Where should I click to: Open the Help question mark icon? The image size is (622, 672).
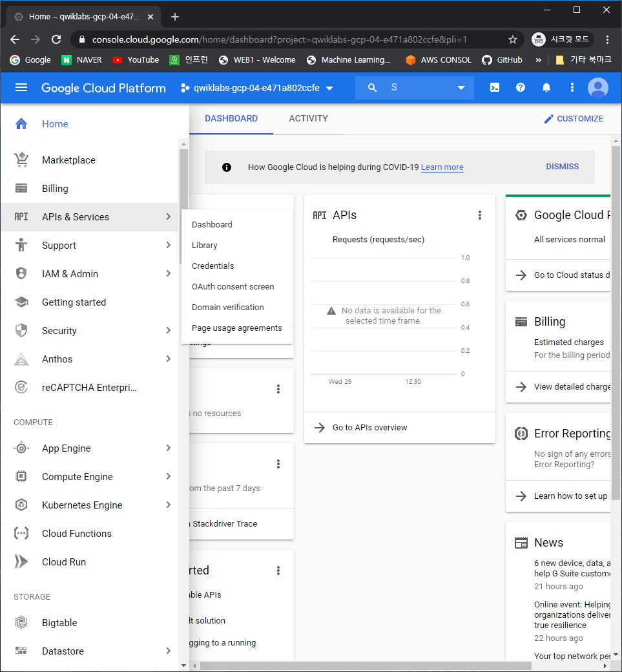pos(521,87)
